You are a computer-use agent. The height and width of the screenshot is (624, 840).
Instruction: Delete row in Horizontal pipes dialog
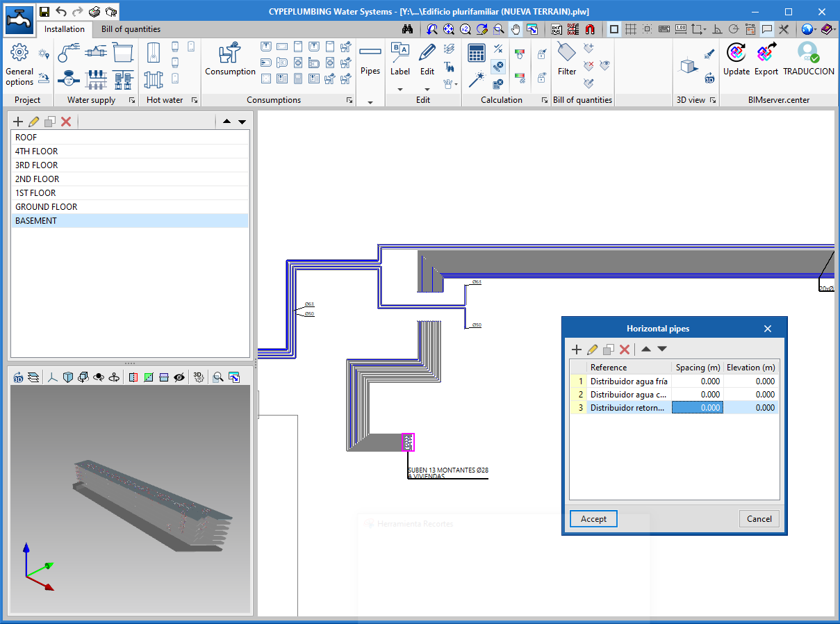tap(625, 350)
